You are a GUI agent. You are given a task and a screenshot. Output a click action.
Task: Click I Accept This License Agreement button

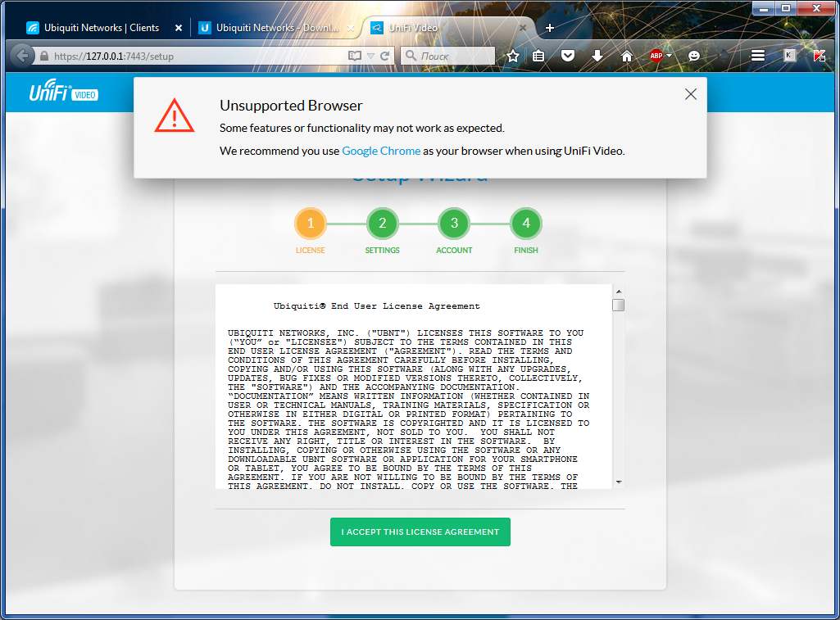(x=420, y=532)
